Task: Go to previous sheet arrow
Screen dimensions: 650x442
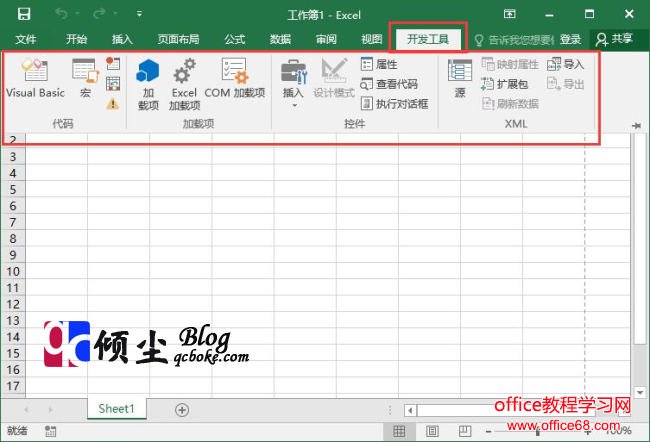Action: tap(26, 410)
